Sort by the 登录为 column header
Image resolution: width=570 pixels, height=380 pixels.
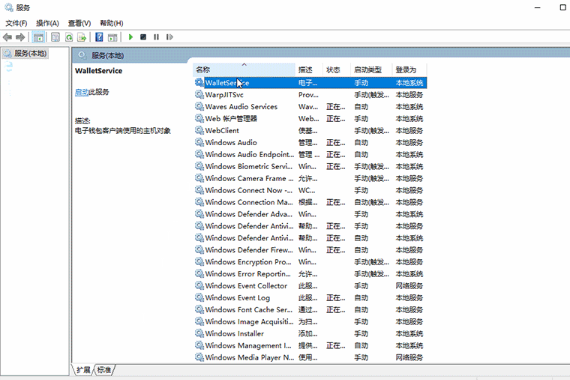tap(409, 69)
